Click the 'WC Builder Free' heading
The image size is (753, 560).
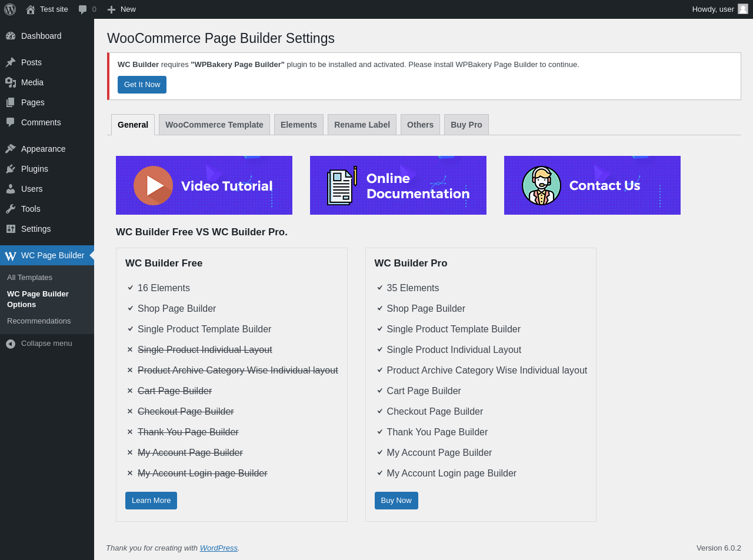164,264
